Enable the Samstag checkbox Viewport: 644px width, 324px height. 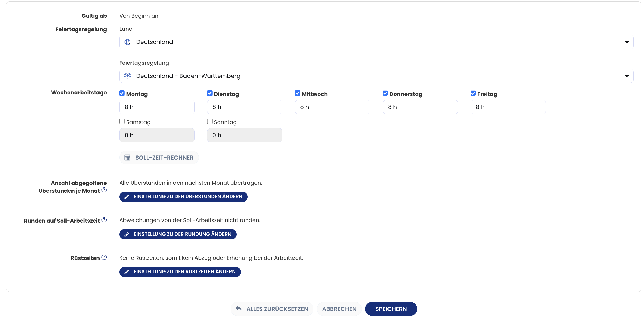pyautogui.click(x=122, y=121)
